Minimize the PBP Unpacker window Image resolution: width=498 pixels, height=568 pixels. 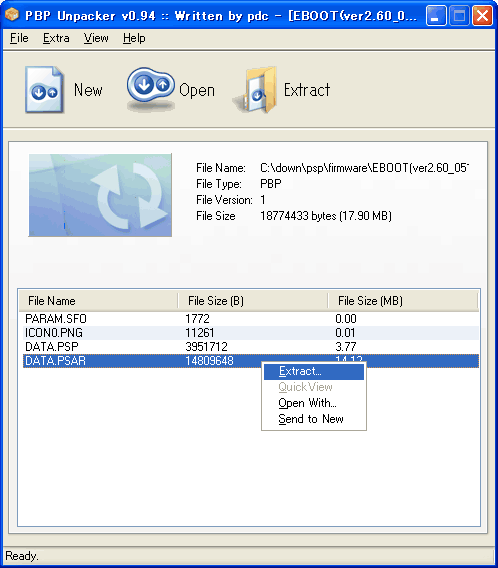click(x=436, y=16)
